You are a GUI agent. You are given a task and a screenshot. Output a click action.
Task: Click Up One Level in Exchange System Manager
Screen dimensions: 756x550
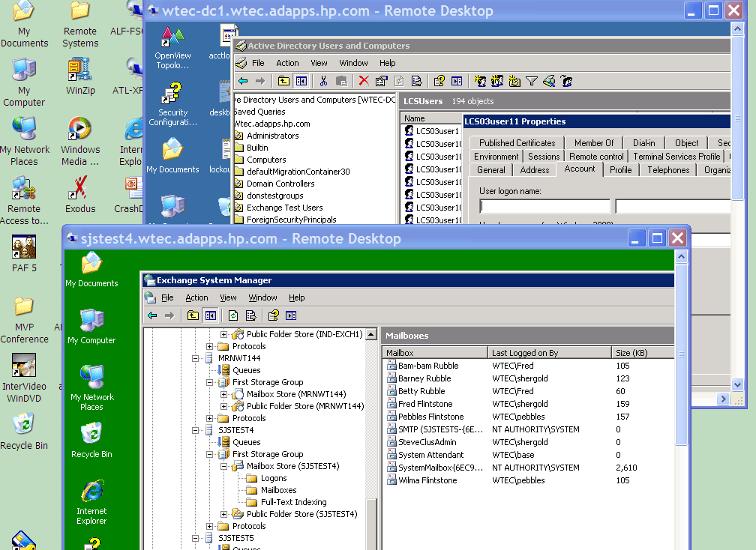point(193,315)
